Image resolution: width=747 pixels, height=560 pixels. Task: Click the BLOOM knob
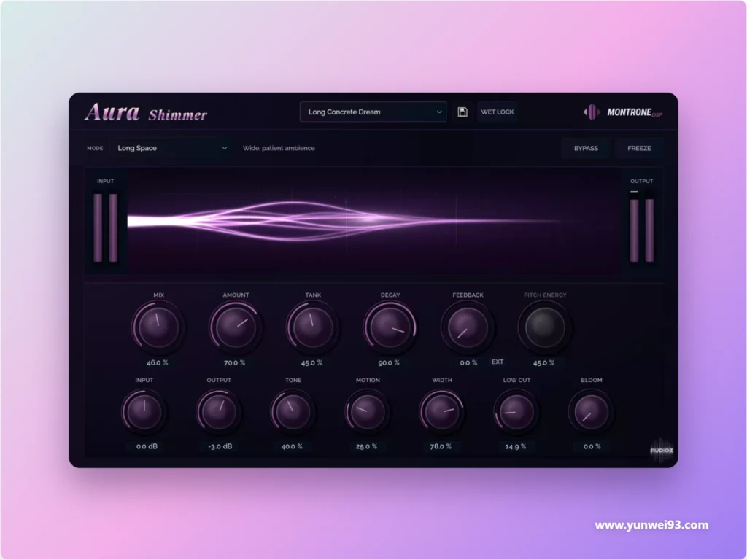[591, 411]
